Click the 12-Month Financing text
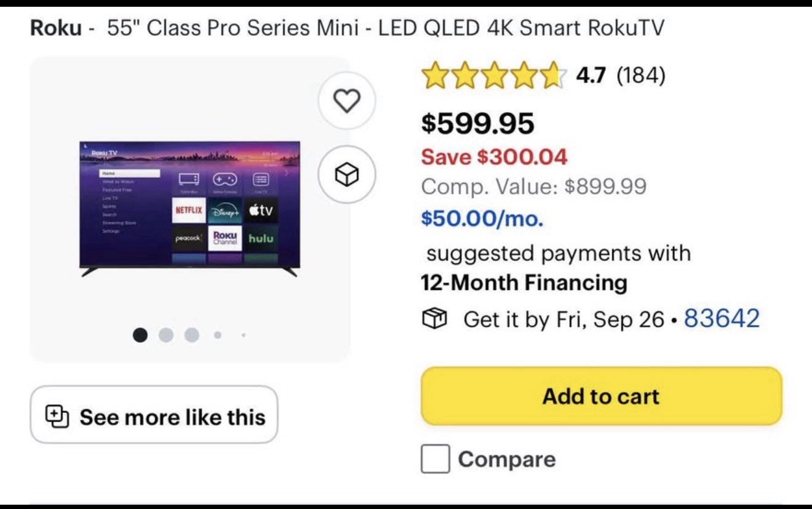The height and width of the screenshot is (509, 812). 524,283
